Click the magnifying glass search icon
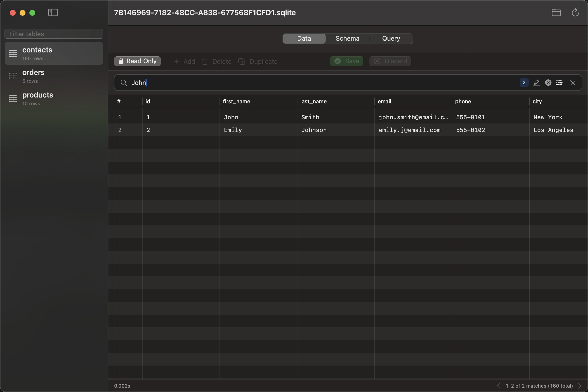The width and height of the screenshot is (588, 392). tap(123, 83)
